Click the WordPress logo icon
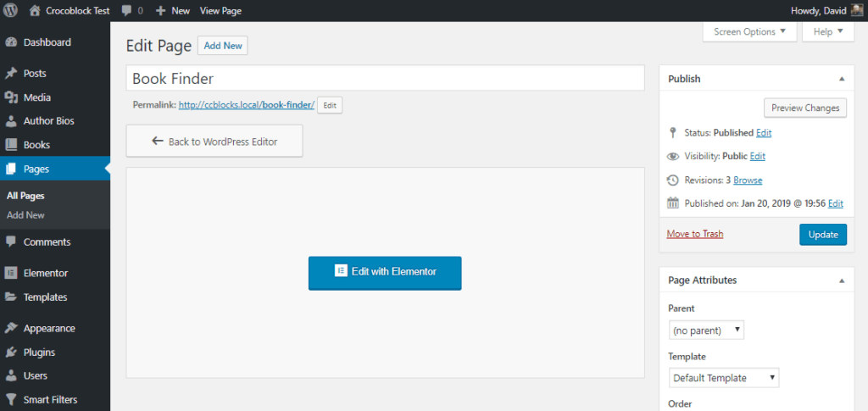This screenshot has width=868, height=411. coord(11,11)
